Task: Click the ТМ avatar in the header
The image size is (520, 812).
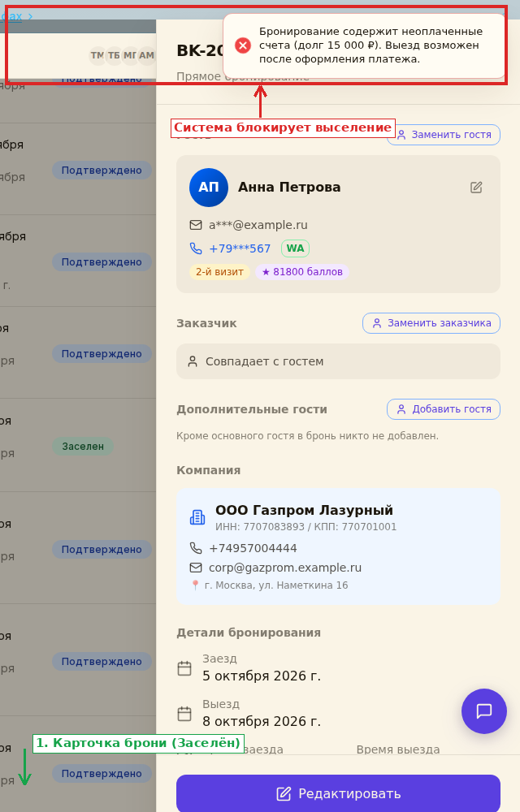Action: point(97,55)
